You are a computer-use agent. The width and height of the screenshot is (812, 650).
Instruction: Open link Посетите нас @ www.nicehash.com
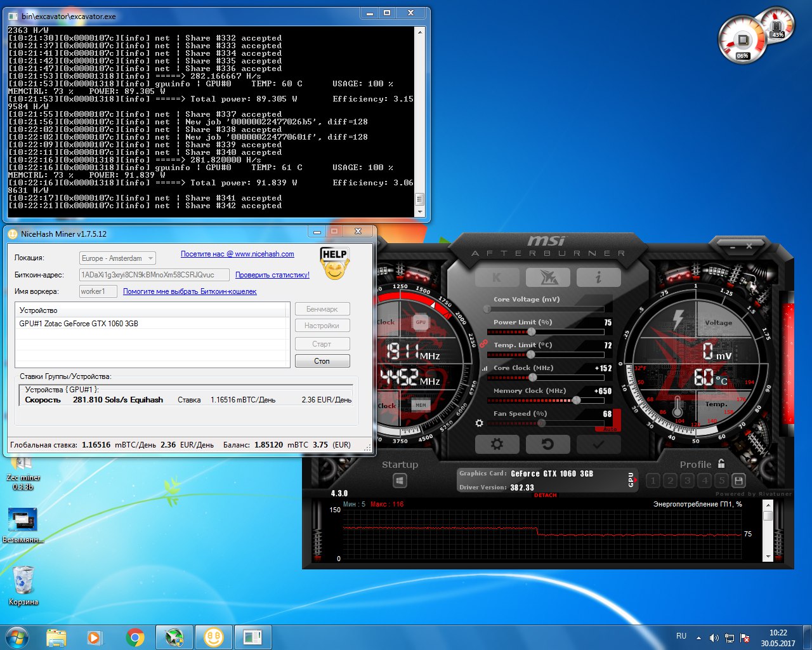pos(237,254)
